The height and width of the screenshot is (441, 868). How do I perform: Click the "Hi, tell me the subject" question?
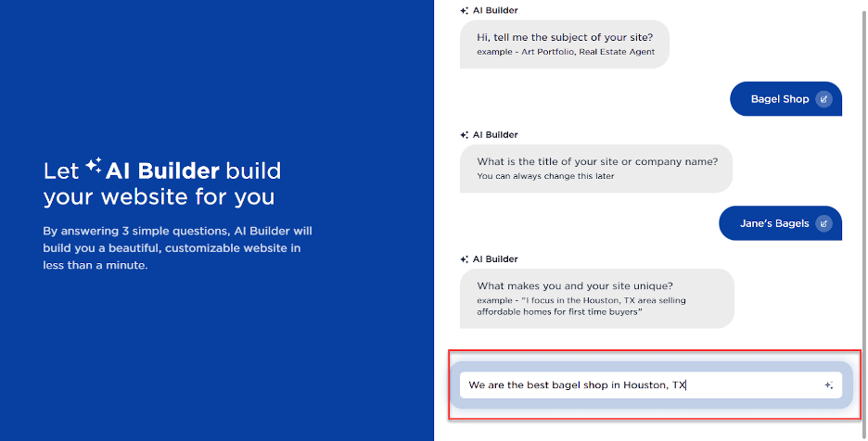pyautogui.click(x=565, y=37)
